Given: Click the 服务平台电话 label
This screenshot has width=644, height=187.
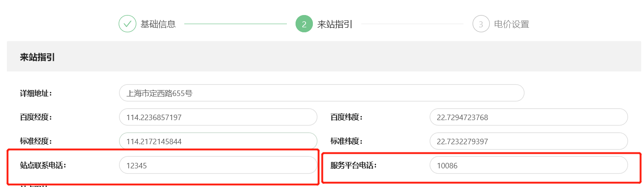Looking at the screenshot, I should [x=354, y=165].
